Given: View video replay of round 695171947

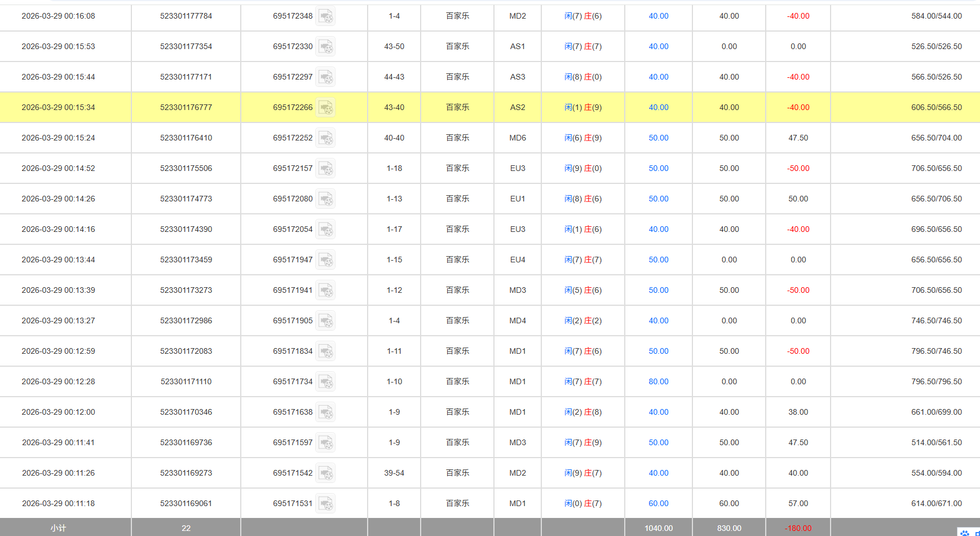Looking at the screenshot, I should click(x=325, y=260).
